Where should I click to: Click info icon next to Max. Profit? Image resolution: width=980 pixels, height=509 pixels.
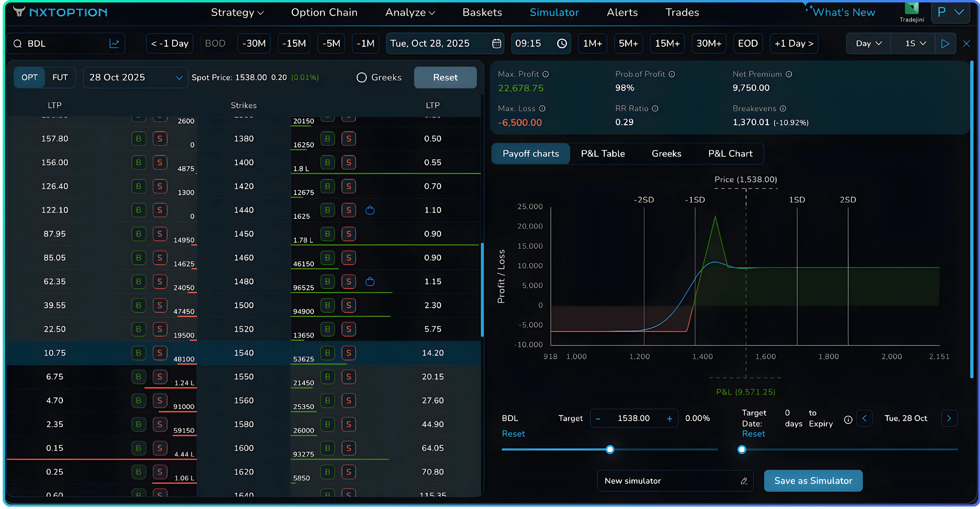click(546, 74)
